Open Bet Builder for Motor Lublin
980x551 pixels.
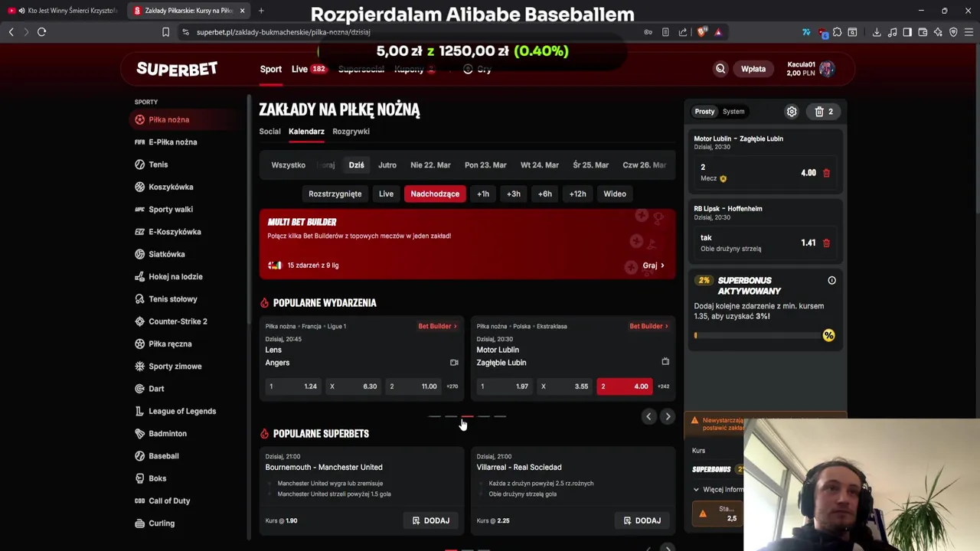click(x=648, y=326)
